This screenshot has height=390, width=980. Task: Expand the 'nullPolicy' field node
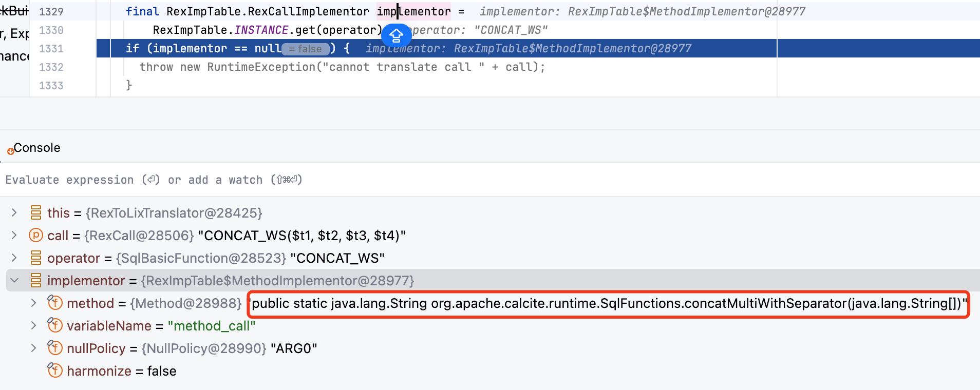coord(33,348)
